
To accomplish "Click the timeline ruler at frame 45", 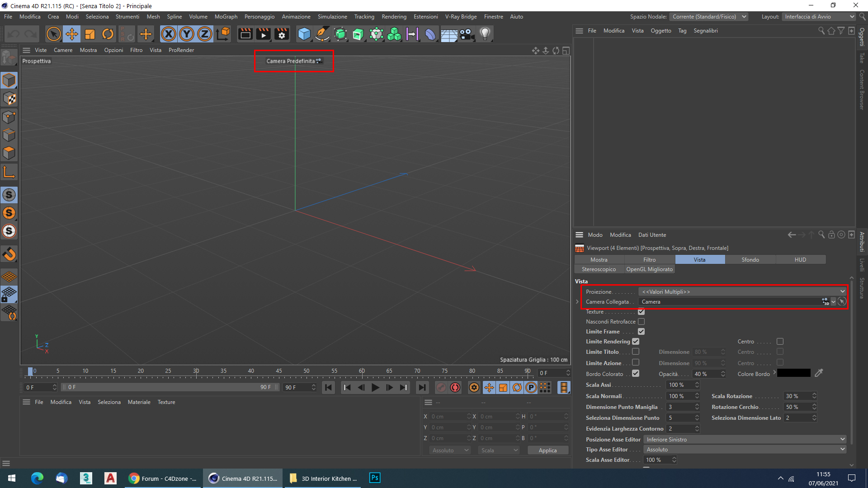I will tap(278, 372).
